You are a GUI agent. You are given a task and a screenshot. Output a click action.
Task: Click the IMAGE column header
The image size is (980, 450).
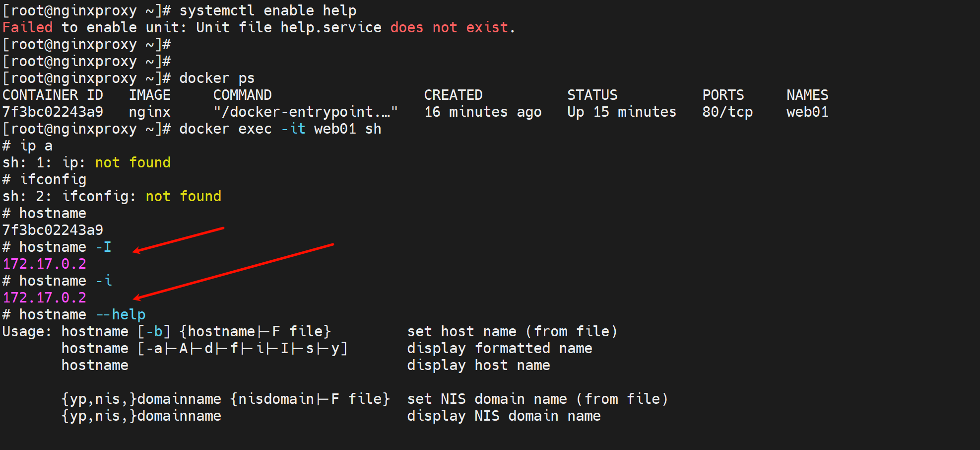[x=149, y=95]
